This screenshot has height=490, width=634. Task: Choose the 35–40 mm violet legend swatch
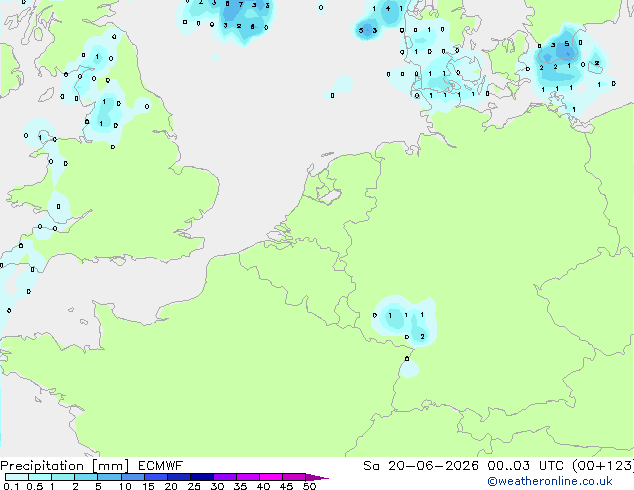pos(247,477)
